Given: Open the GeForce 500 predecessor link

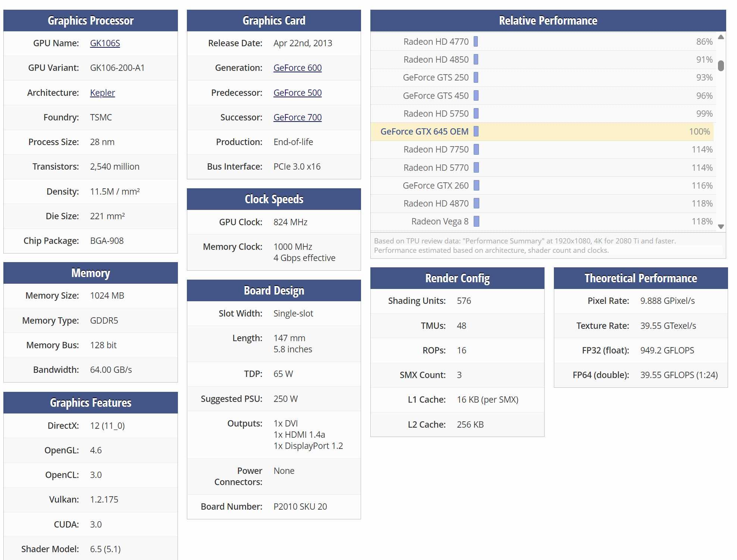Looking at the screenshot, I should click(x=297, y=92).
